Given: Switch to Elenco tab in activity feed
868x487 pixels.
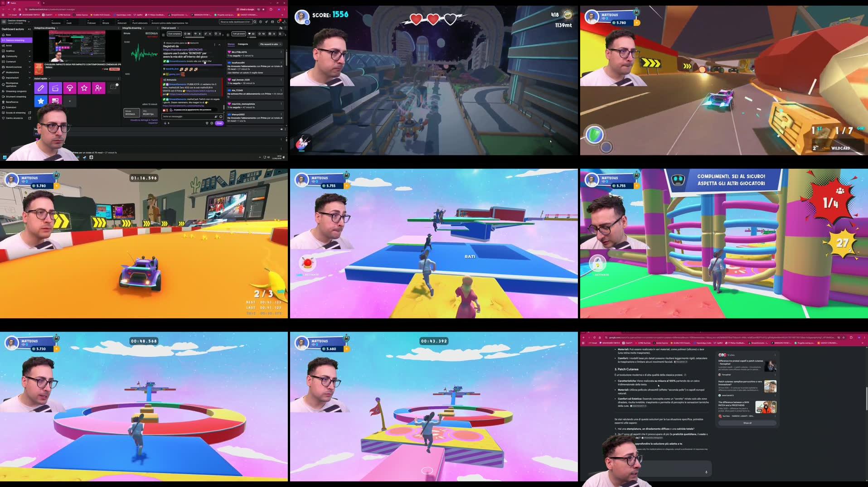Looking at the screenshot, I should click(231, 44).
